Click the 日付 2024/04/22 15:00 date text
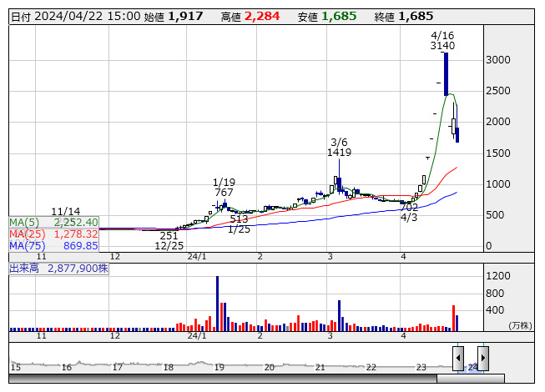Screen dimensions: 545x392 pyautogui.click(x=76, y=17)
